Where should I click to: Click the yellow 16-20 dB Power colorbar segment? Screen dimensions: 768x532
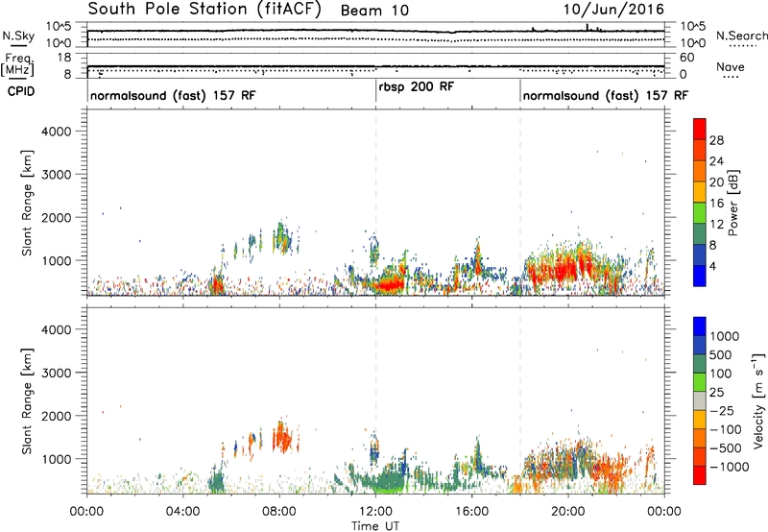[700, 192]
